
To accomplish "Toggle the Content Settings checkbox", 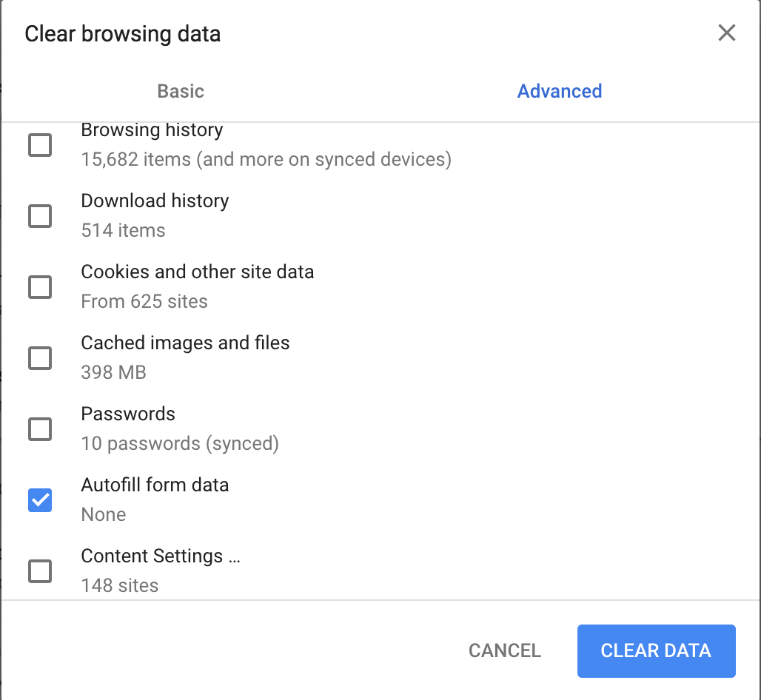I will tap(40, 571).
